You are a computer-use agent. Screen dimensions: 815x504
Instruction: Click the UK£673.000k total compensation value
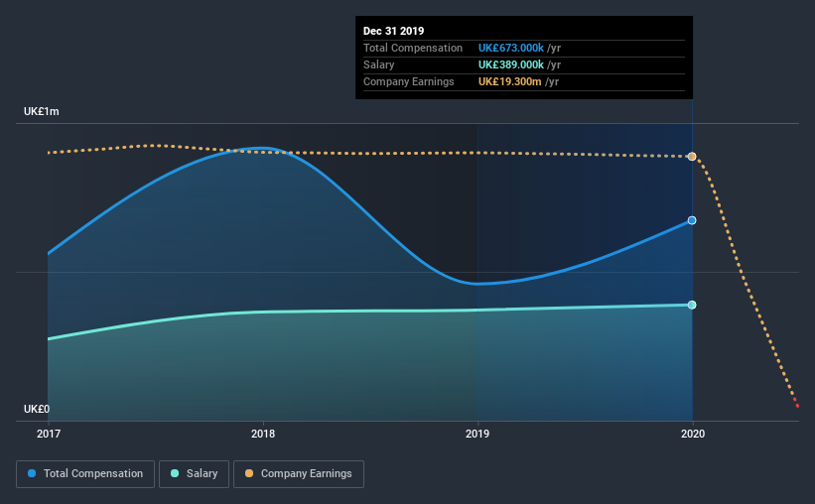(511, 48)
